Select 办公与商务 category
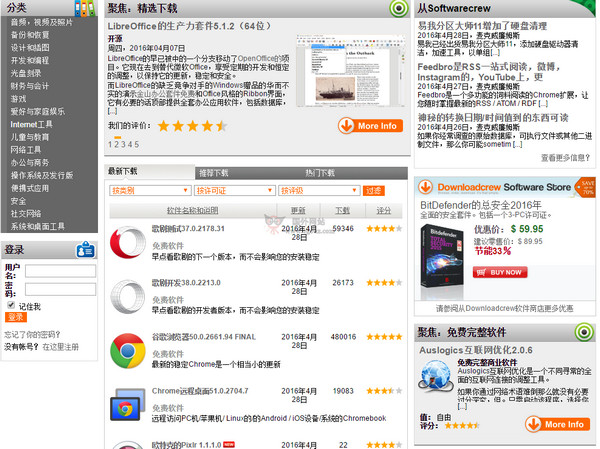The width and height of the screenshot is (600, 449). point(30,162)
